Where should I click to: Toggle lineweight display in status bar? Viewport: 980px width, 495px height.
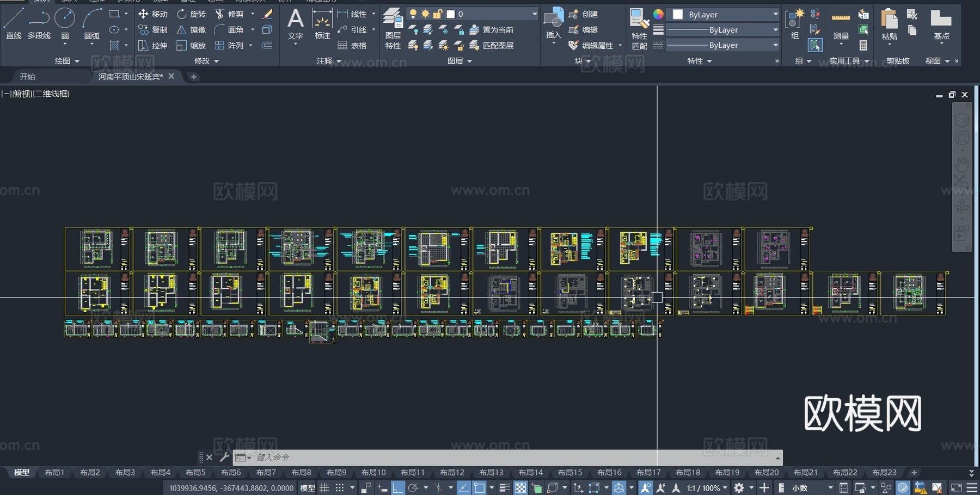pyautogui.click(x=504, y=488)
